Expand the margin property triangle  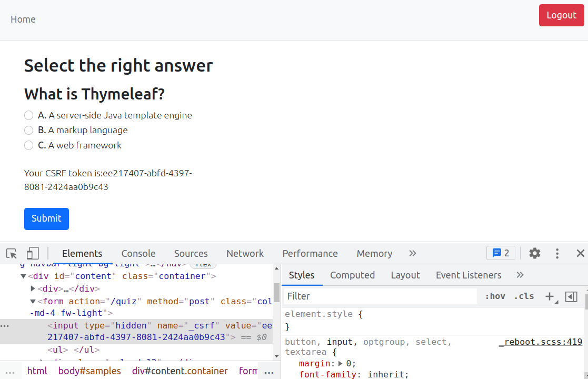341,364
